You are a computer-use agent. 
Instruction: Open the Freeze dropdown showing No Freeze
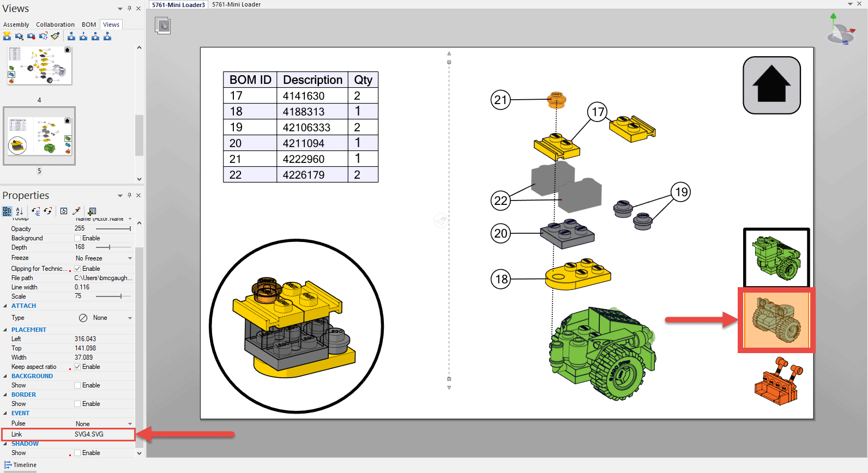pyautogui.click(x=130, y=258)
